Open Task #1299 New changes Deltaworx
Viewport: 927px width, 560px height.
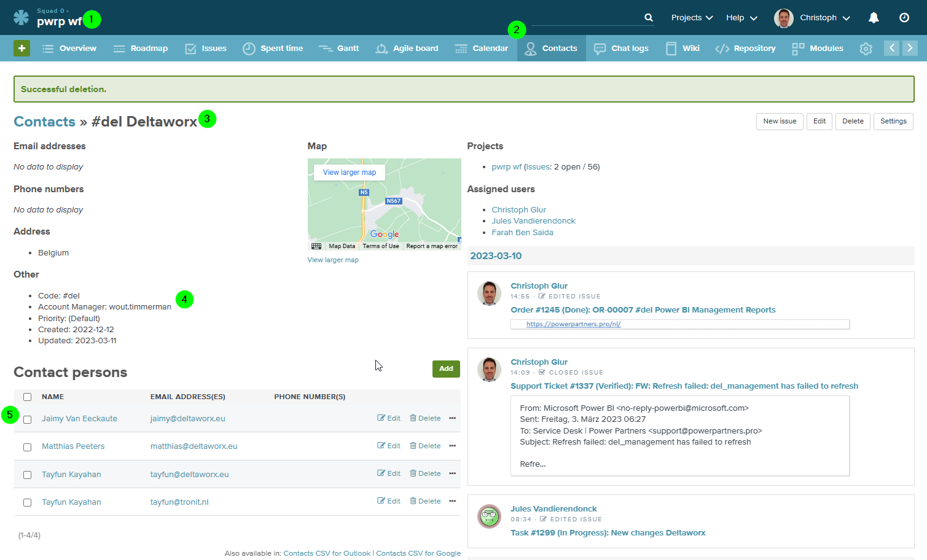pos(608,533)
